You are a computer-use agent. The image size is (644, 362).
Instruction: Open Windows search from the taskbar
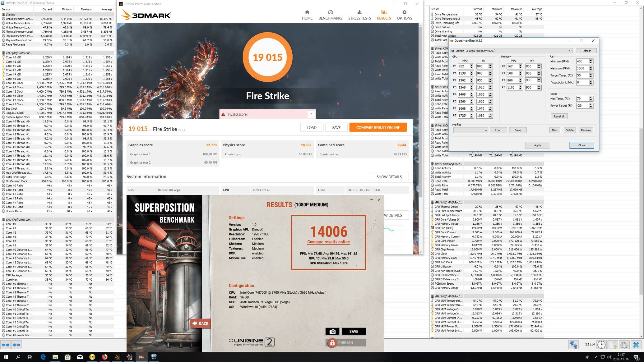18,357
